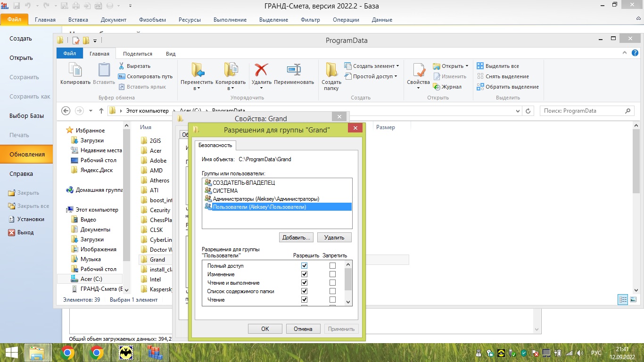Confirm the permissions dialog with ОК

click(265, 329)
